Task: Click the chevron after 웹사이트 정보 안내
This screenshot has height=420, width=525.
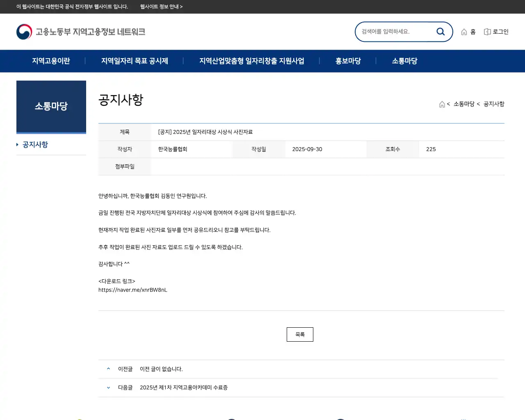Action: pos(182,7)
